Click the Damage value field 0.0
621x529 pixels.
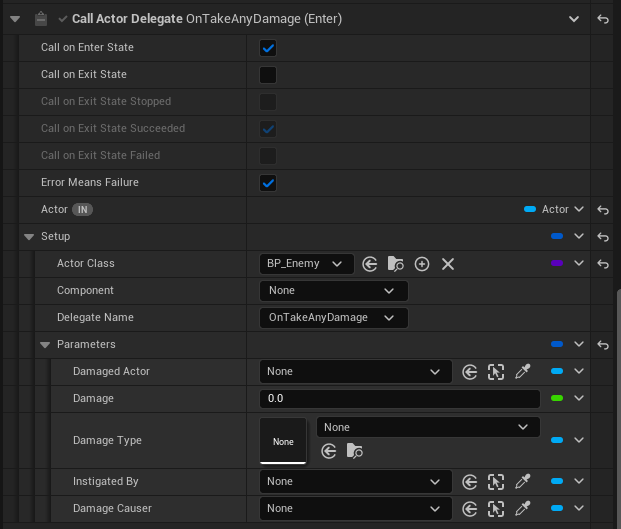400,398
